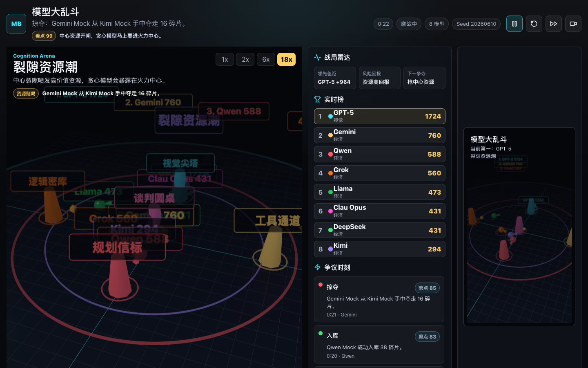Viewport: 588px width, 368px height.
Task: Click the 逻辑密库 arena label
Action: click(48, 181)
